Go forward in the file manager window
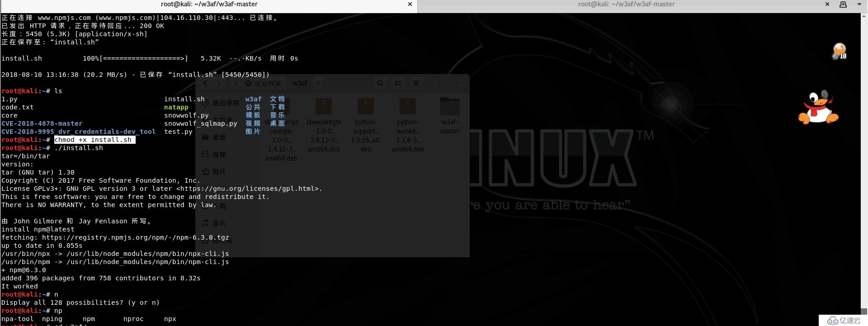This screenshot has width=868, height=326. pos(219,83)
